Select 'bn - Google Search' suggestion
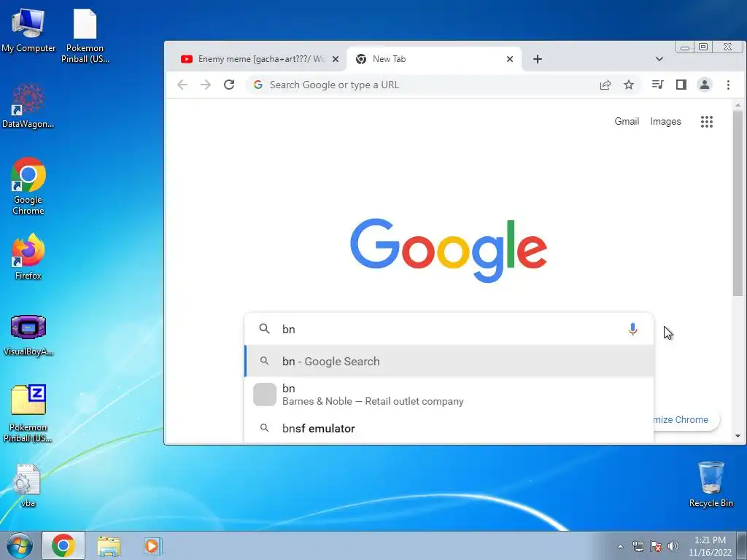This screenshot has width=747, height=560. 449,362
